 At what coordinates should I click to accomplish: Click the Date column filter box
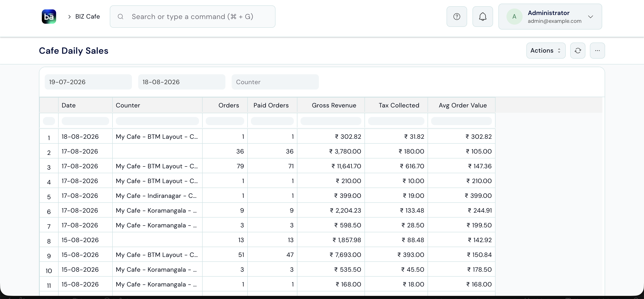point(85,121)
